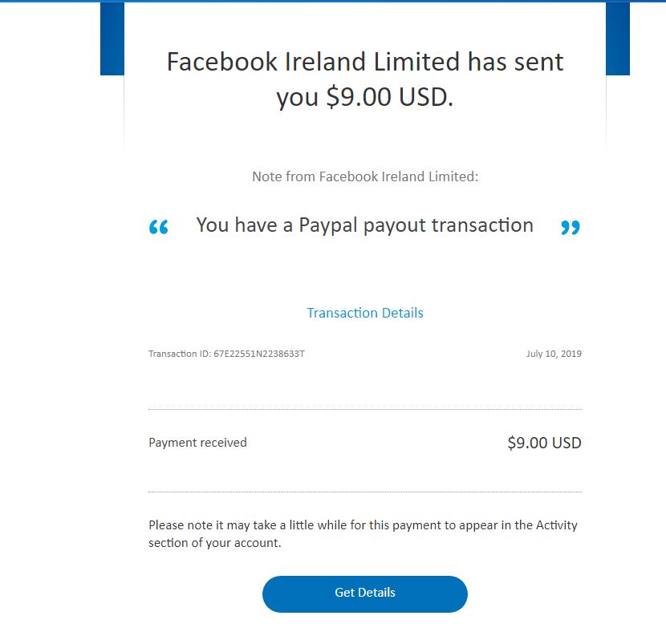Select the "Note from Facebook Ireland Limited:" label
This screenshot has height=644, width=666.
[365, 176]
